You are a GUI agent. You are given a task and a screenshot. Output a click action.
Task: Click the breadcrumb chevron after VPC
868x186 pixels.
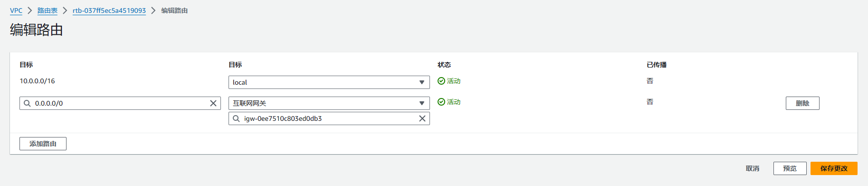29,10
